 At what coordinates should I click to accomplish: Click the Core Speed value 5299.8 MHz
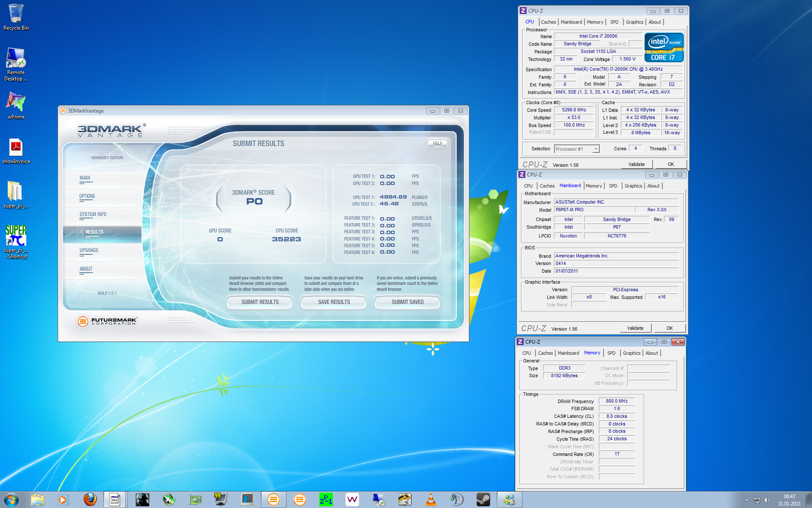[x=574, y=110]
